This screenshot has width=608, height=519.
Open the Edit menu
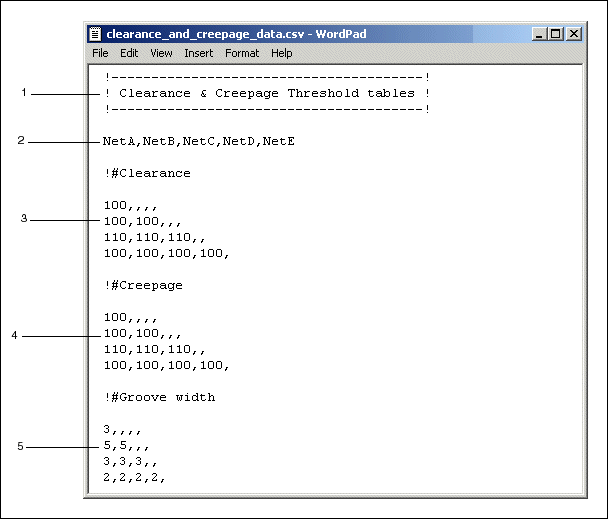point(129,53)
